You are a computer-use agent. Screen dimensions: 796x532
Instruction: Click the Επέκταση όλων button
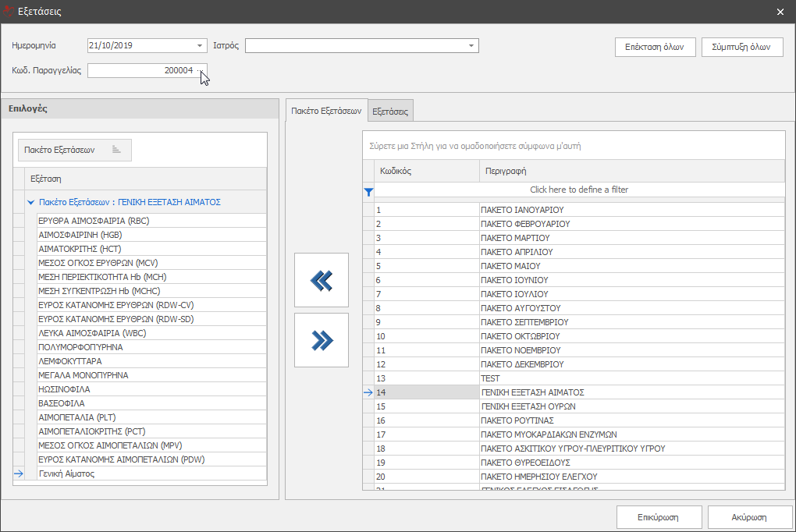click(655, 47)
